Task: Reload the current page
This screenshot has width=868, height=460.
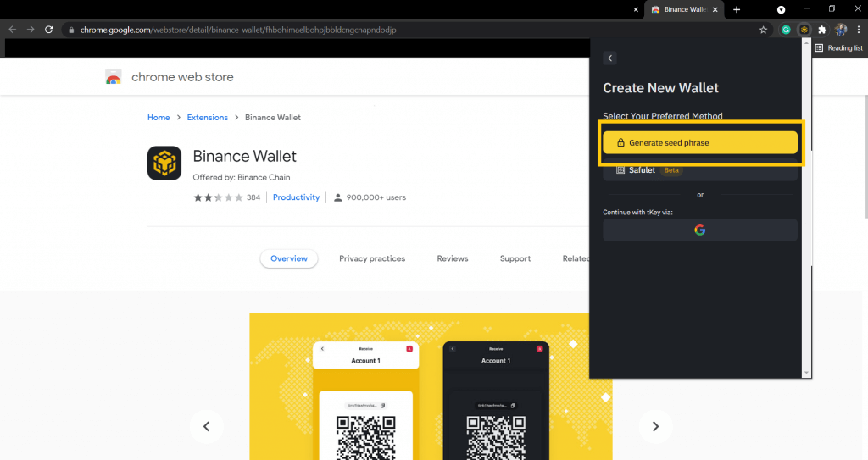Action: pyautogui.click(x=48, y=30)
